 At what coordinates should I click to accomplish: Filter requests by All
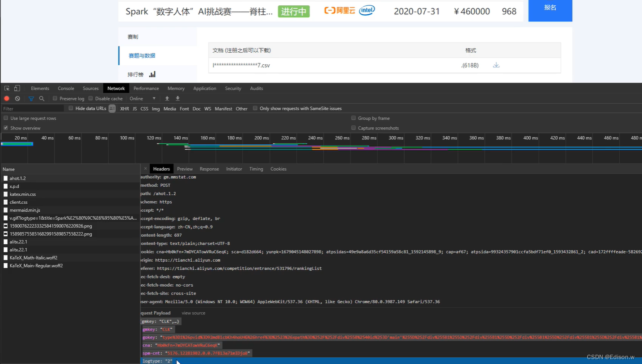click(112, 109)
